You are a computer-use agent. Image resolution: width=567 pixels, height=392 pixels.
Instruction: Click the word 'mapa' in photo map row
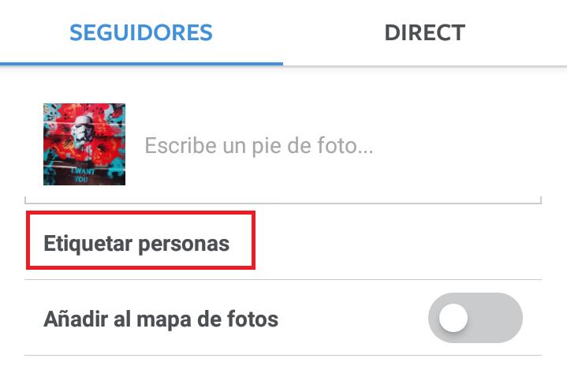click(163, 320)
